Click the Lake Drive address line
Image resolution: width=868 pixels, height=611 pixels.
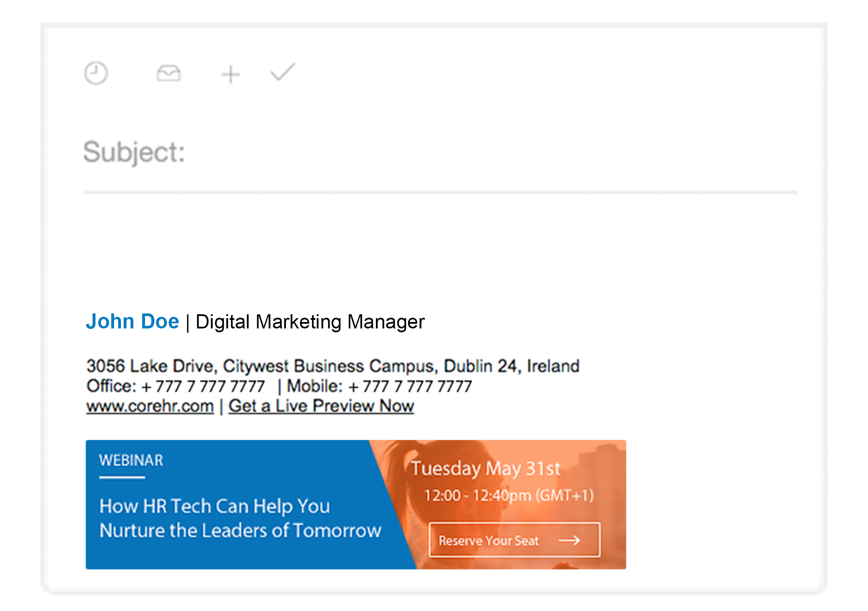pyautogui.click(x=333, y=366)
